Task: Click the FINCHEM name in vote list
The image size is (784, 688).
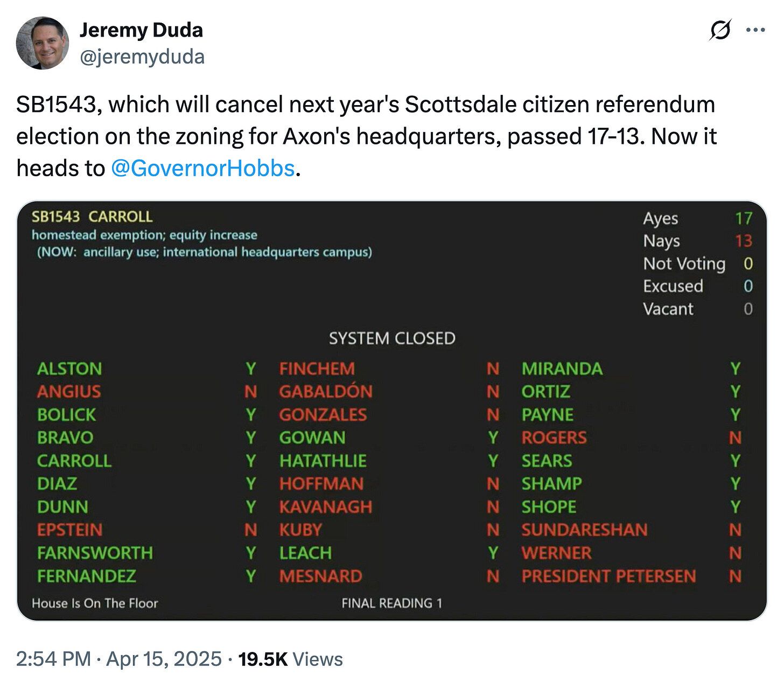Action: (x=317, y=369)
